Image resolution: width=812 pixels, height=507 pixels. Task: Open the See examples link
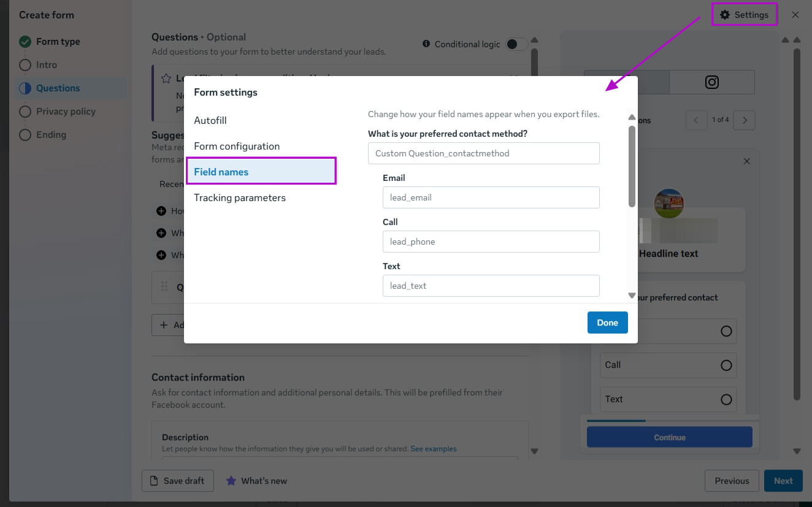click(433, 449)
